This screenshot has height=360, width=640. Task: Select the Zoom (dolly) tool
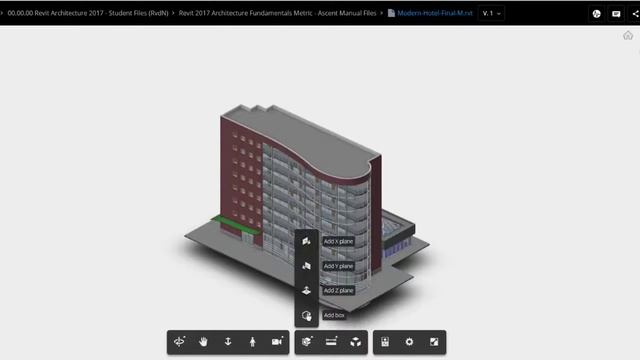(x=228, y=342)
